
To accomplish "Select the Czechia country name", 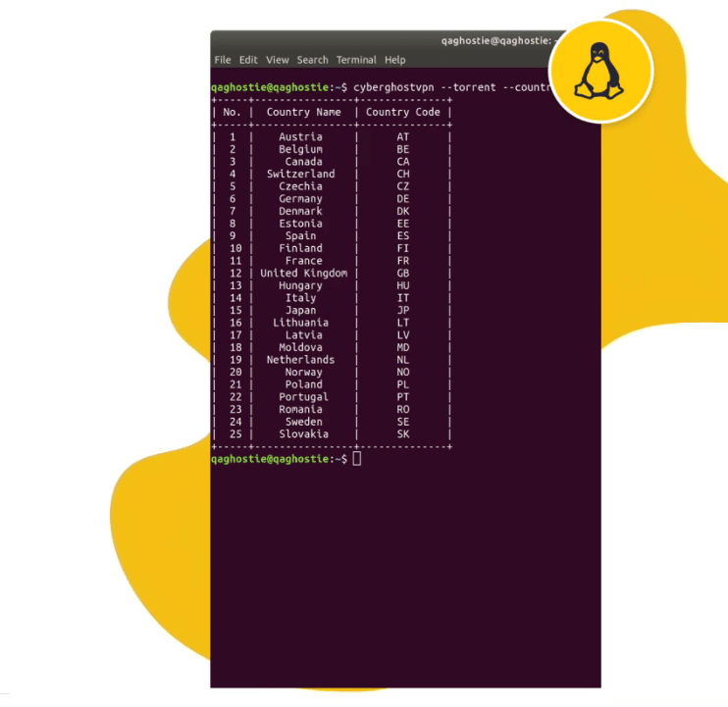I will click(x=300, y=186).
